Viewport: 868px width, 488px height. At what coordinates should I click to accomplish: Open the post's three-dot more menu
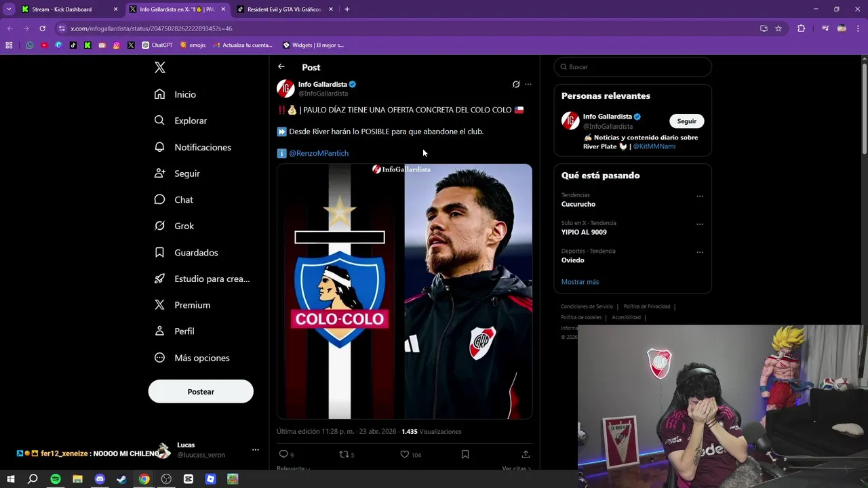(528, 84)
